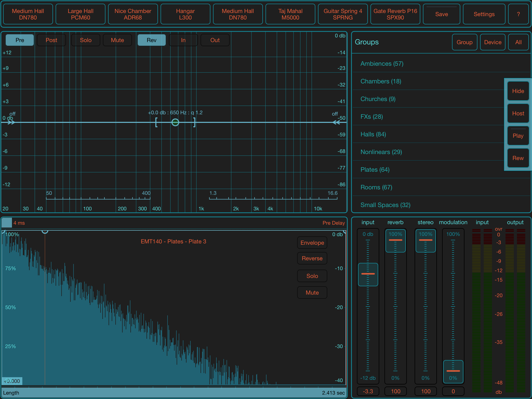Viewport: 532px width, 399px height.
Task: Load the Hangar L300 preset
Action: click(185, 14)
